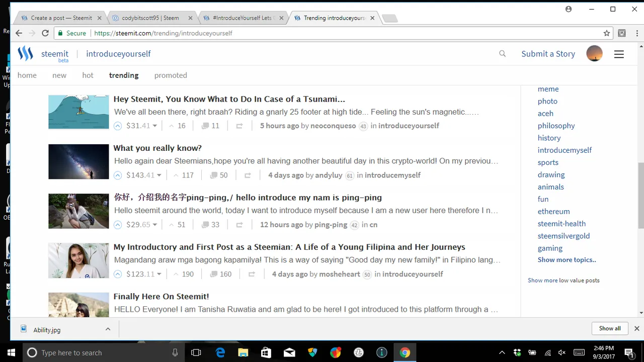644x362 pixels.
Task: Open the Action Center notifications icon
Action: 629,352
